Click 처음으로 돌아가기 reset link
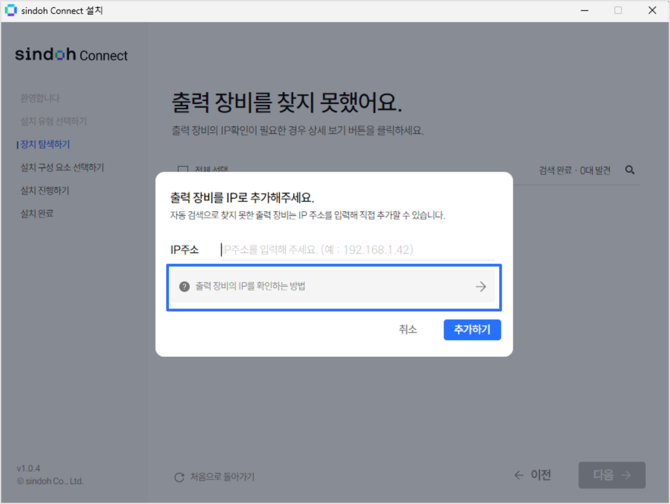 click(x=223, y=477)
